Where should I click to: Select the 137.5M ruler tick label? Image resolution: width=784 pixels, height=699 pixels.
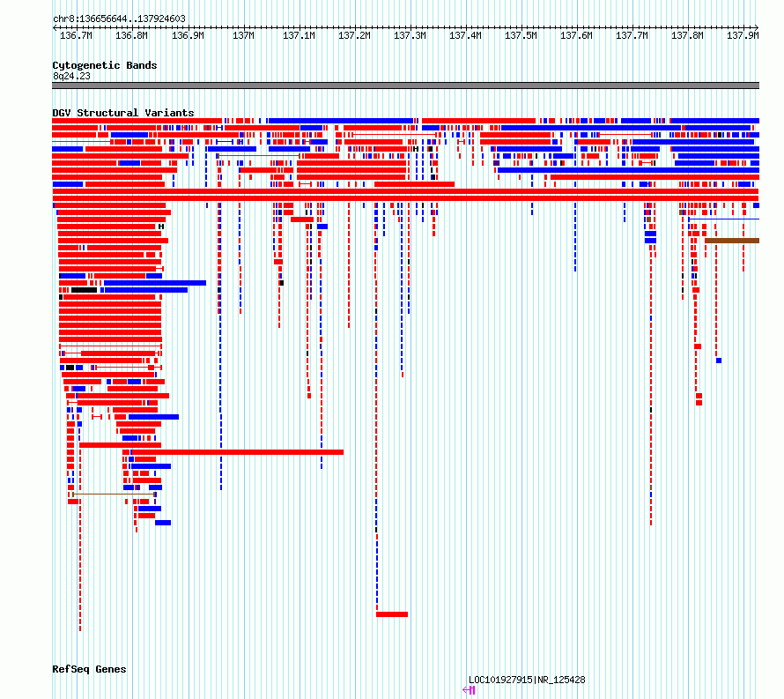(x=521, y=35)
